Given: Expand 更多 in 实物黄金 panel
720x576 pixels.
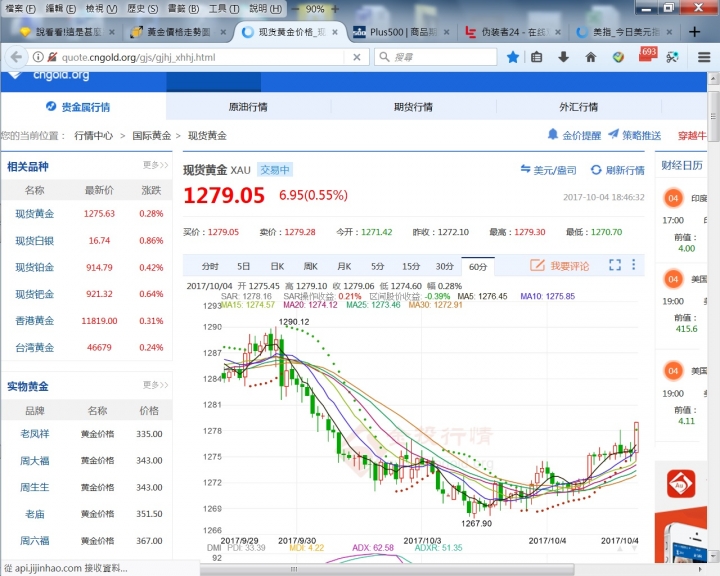Looking at the screenshot, I should click(155, 385).
